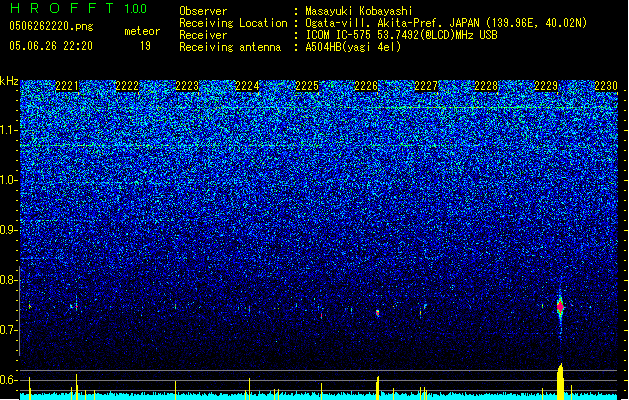This screenshot has height=400, width=629.
Task: Click the 1.0 kHz frequency label
Action: (x=9, y=180)
